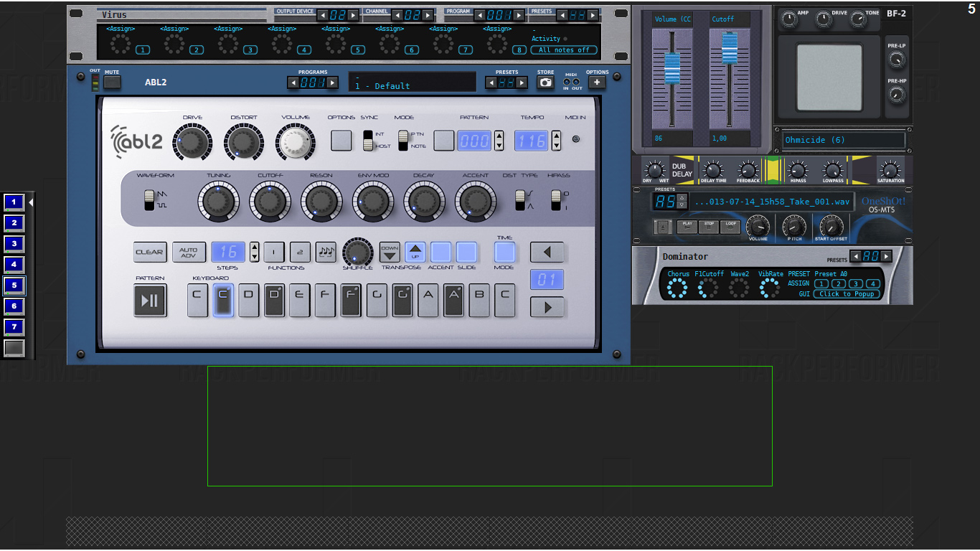This screenshot has height=551, width=980.
Task: Click the triplet notes function icon
Action: coord(326,252)
